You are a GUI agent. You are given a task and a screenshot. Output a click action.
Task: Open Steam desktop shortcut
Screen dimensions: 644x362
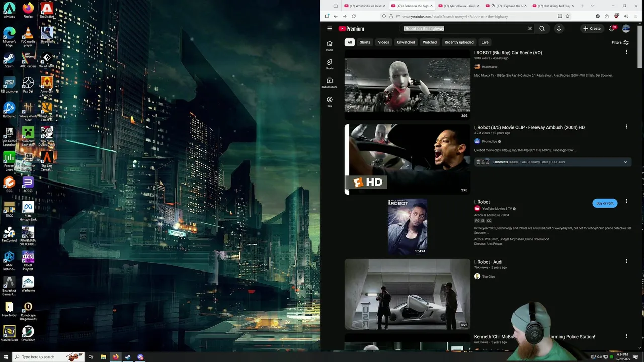9,60
